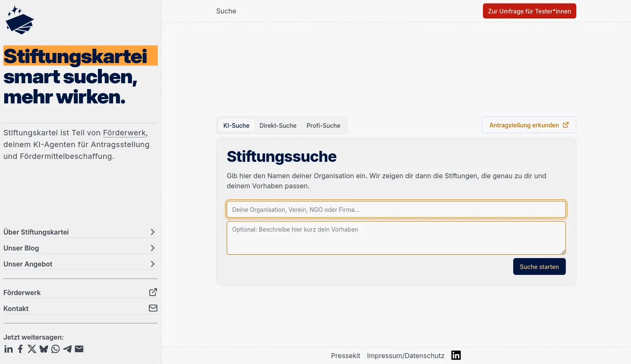Open the Impressum/Datenschutz footer link
The width and height of the screenshot is (631, 364).
click(x=405, y=356)
